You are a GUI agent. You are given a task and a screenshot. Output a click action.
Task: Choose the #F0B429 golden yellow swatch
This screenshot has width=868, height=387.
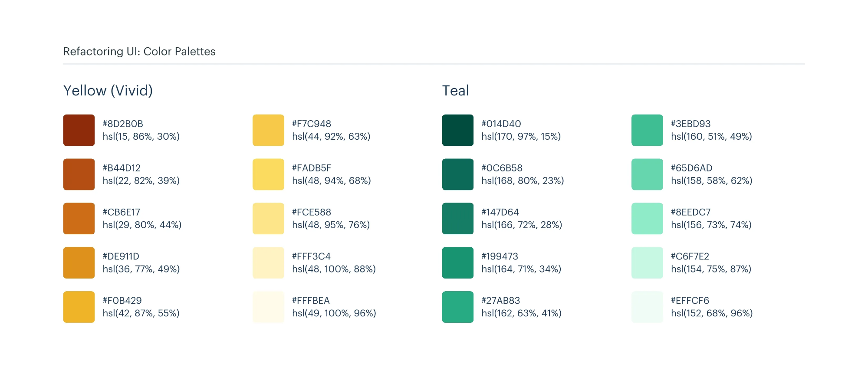[79, 307]
